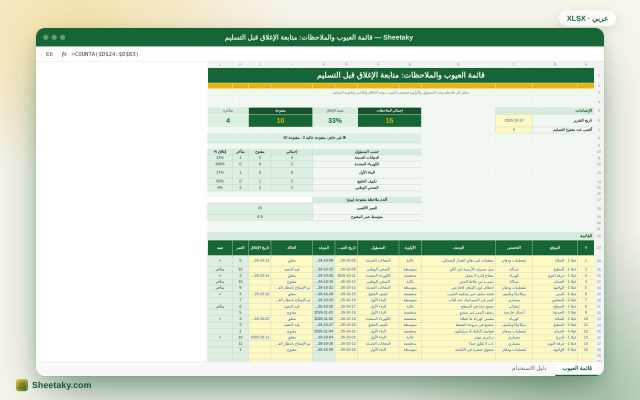The image size is (640, 400).
Task: Click the الأولوية column header
Action: (410, 248)
